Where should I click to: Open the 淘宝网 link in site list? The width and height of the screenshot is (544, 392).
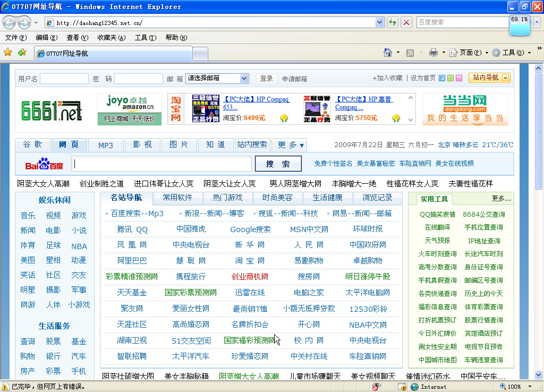coord(250,261)
